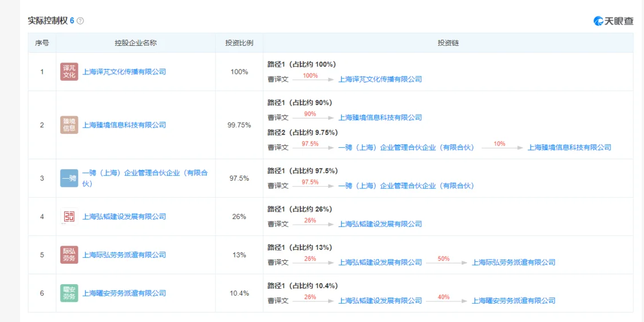This screenshot has width=644, height=322.
Task: Open 上海臻境信息科技有限公司 in the company name column
Action: pyautogui.click(x=124, y=125)
